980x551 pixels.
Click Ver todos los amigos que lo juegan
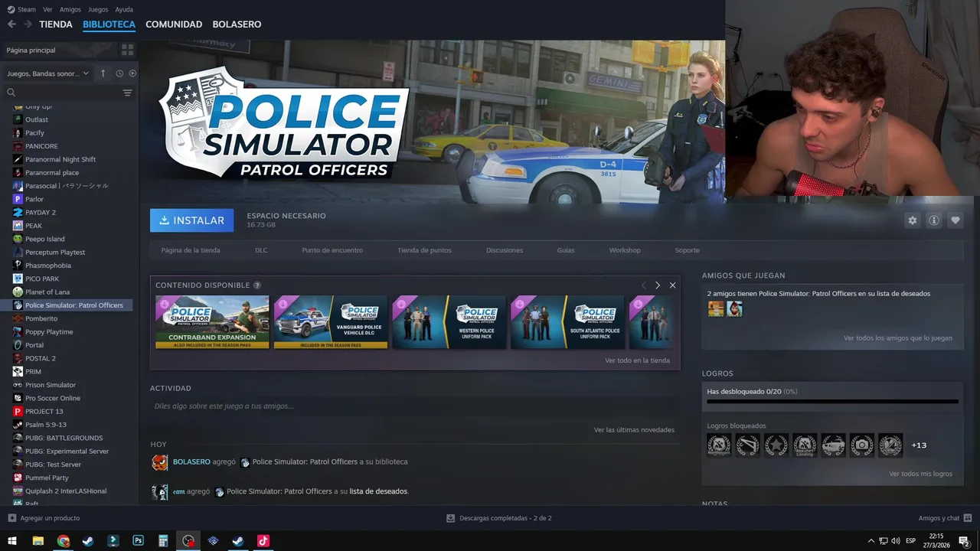(x=898, y=338)
